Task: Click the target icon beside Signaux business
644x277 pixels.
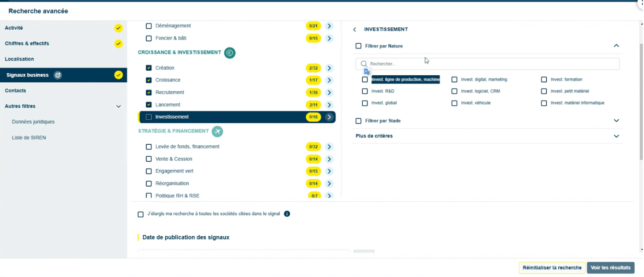Action: 58,75
